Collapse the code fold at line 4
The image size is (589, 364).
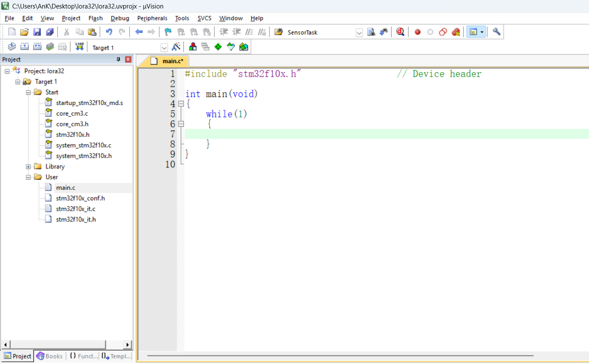tap(181, 104)
